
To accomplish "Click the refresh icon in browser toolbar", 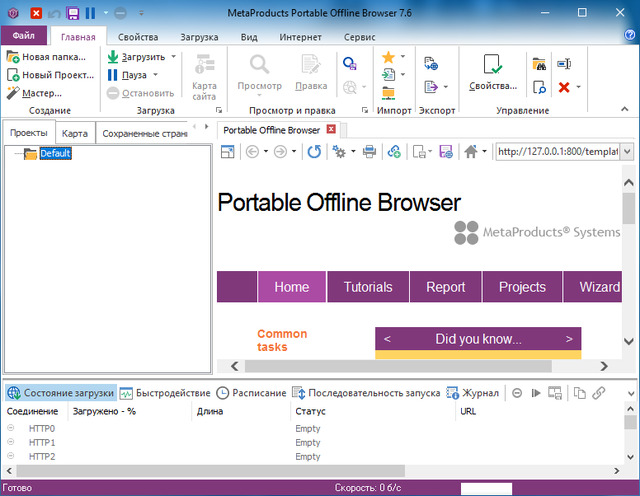I will [x=314, y=151].
